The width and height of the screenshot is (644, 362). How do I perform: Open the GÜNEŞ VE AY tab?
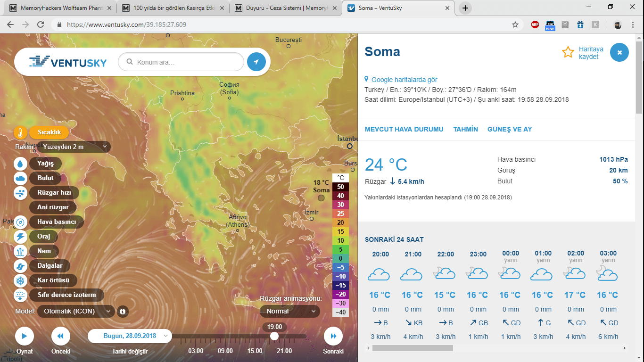coord(510,130)
